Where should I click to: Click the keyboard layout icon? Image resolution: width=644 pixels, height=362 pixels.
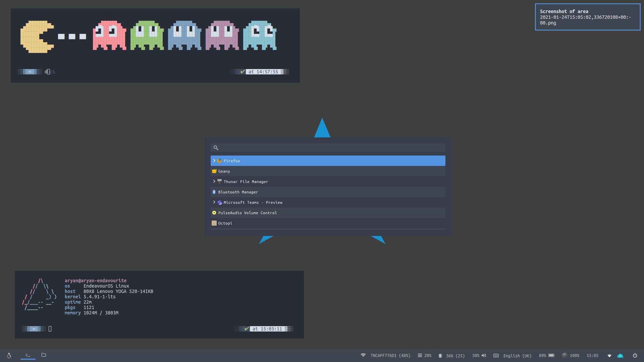pos(496,356)
